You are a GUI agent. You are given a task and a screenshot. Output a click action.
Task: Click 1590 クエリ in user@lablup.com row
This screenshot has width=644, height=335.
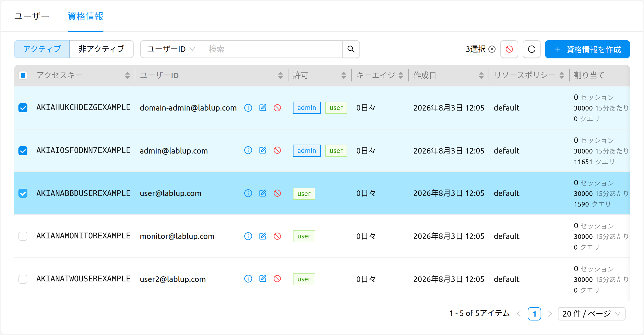pyautogui.click(x=592, y=204)
